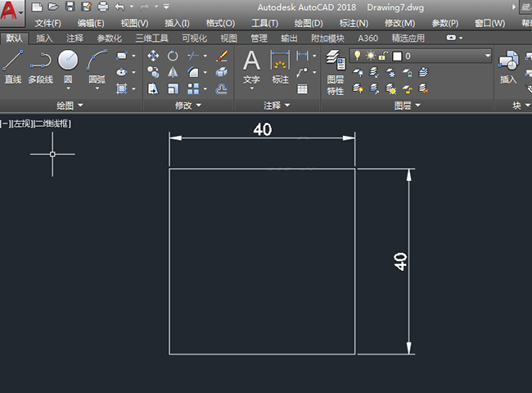Expand the Modify (修改) panel

point(188,106)
